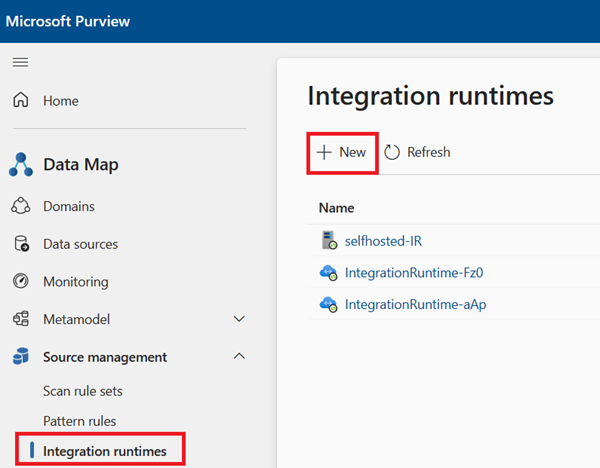Viewport: 600px width, 468px height.
Task: Refresh the integration runtimes list
Action: pyautogui.click(x=417, y=152)
